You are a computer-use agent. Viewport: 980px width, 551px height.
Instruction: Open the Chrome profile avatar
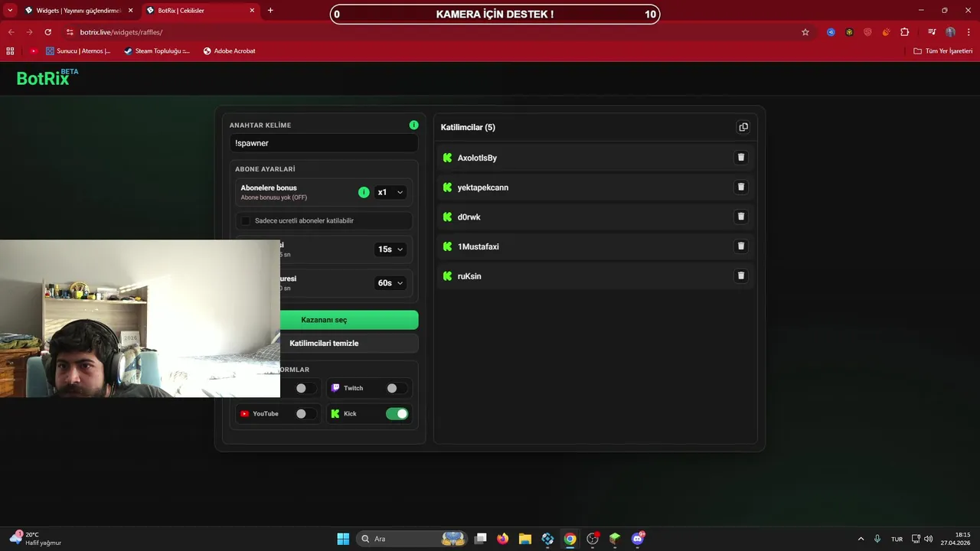(950, 32)
